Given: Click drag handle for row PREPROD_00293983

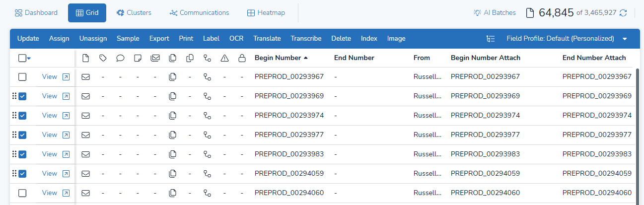Looking at the screenshot, I should 14,154.
